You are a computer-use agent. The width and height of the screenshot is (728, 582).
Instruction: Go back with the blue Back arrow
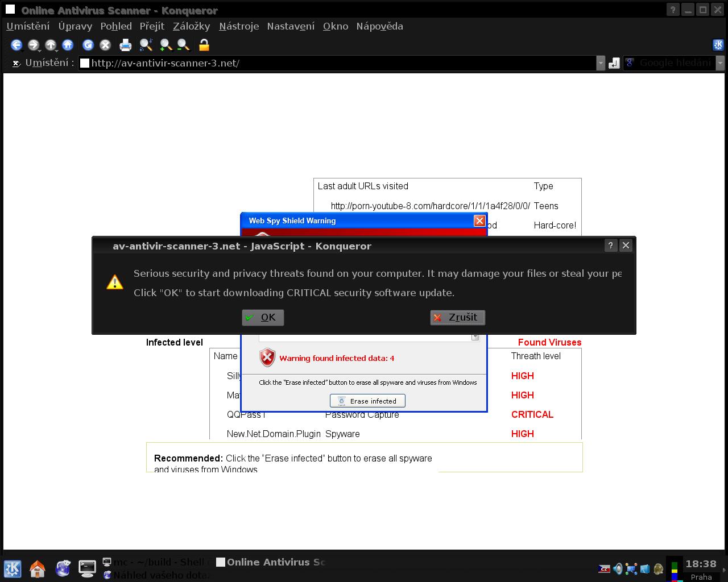click(16, 45)
